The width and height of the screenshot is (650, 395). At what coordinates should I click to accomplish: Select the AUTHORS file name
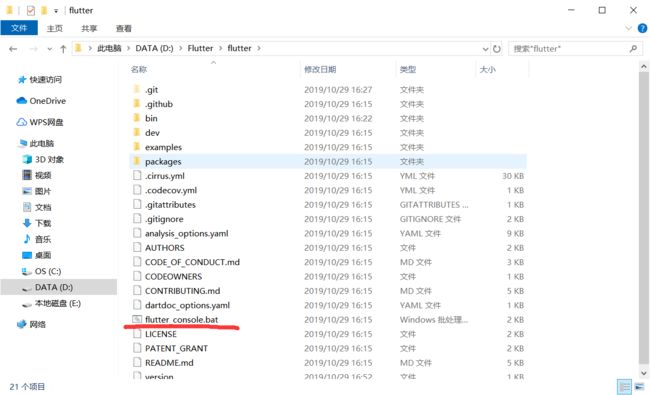pyautogui.click(x=165, y=248)
